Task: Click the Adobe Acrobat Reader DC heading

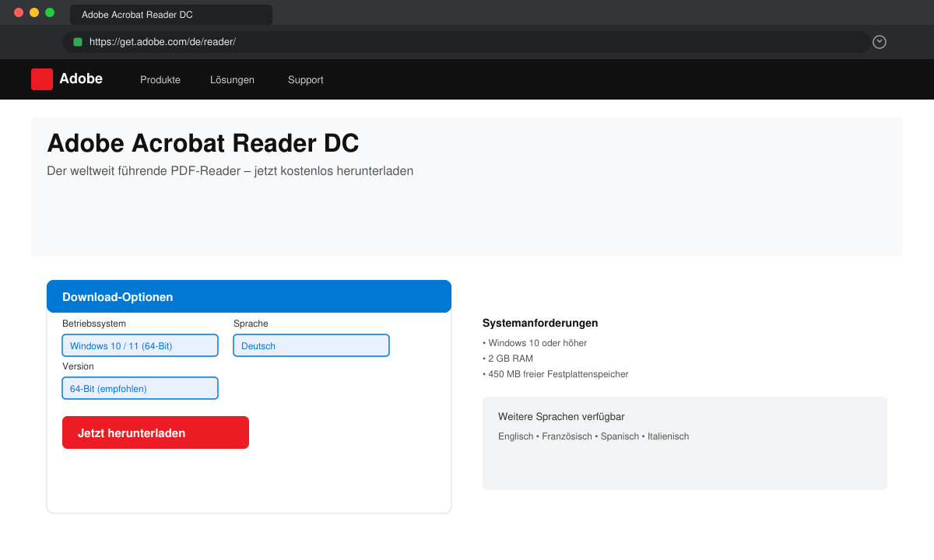Action: pos(203,143)
